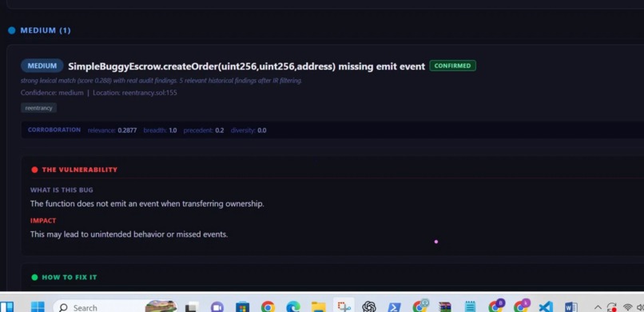Click the blue MEDIUM severity badge

(x=42, y=66)
